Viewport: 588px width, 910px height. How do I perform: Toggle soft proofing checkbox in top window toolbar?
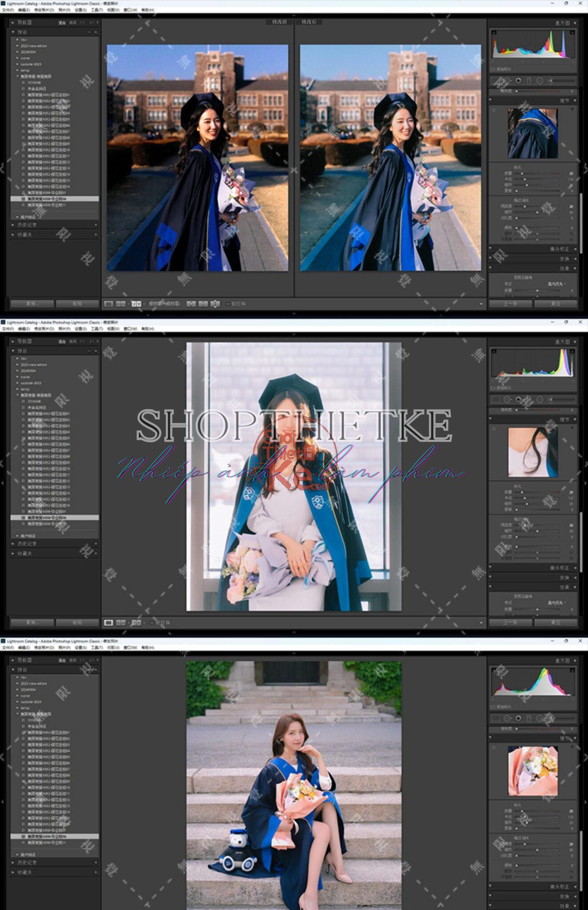point(228,304)
